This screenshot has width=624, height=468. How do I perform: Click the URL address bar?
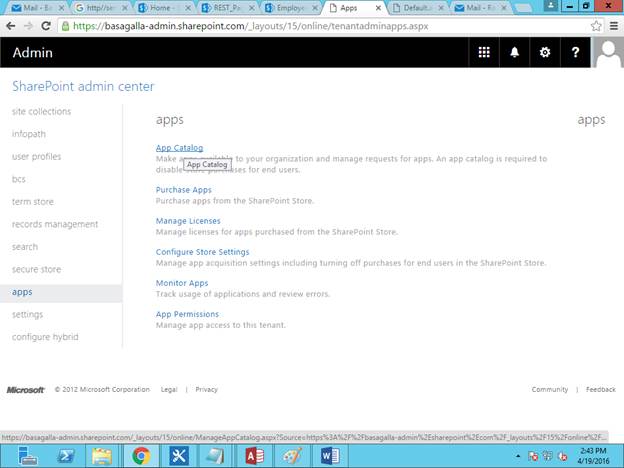324,26
